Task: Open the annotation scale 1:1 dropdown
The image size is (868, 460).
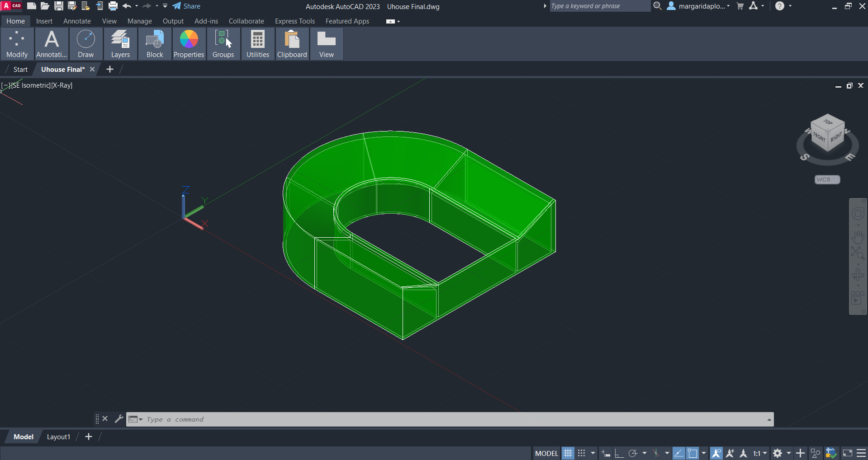Action: 760,453
